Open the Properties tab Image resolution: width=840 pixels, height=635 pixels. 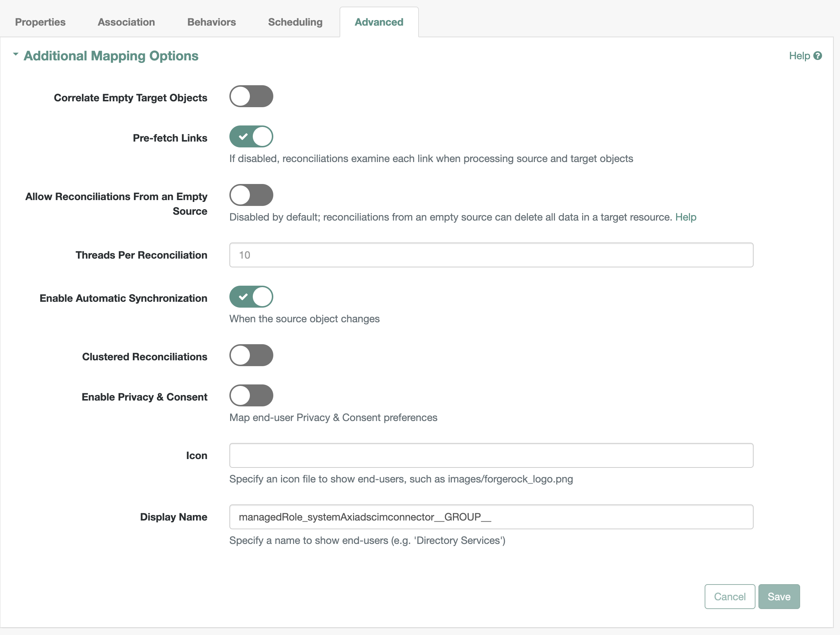(x=40, y=22)
